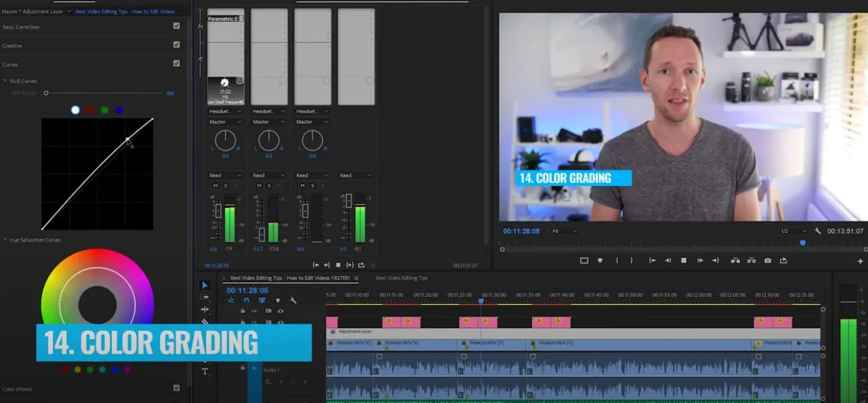Toggle the Basic Correction checkbox
The height and width of the screenshot is (403, 868).
pyautogui.click(x=176, y=26)
